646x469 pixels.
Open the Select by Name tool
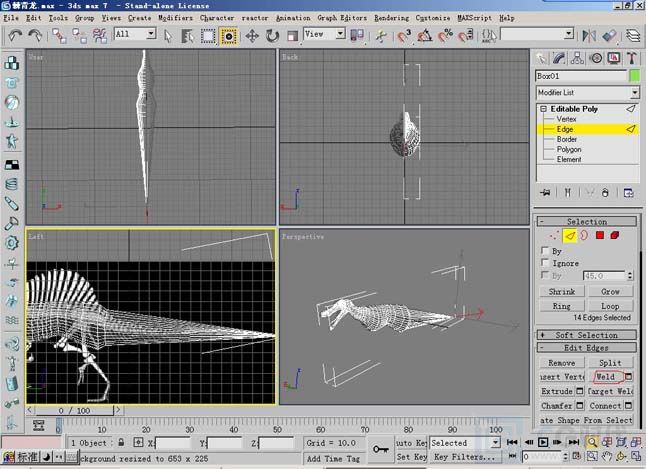click(187, 36)
